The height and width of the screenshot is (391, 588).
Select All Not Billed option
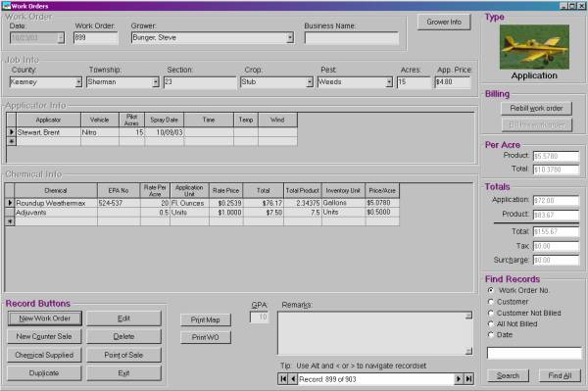[491, 323]
